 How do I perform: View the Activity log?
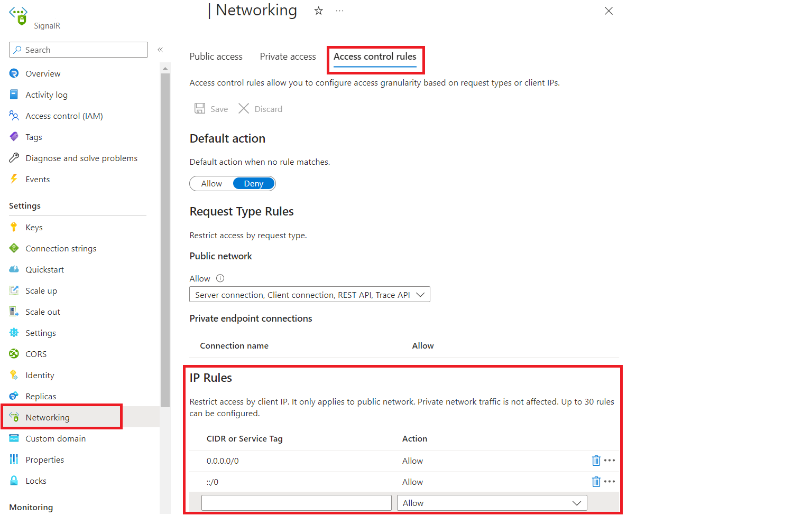coord(47,95)
